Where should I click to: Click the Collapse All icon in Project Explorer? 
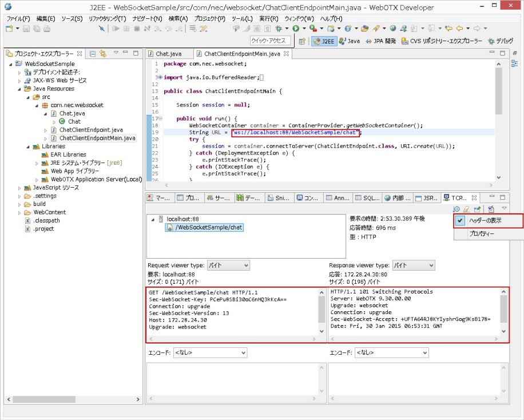pyautogui.click(x=93, y=54)
